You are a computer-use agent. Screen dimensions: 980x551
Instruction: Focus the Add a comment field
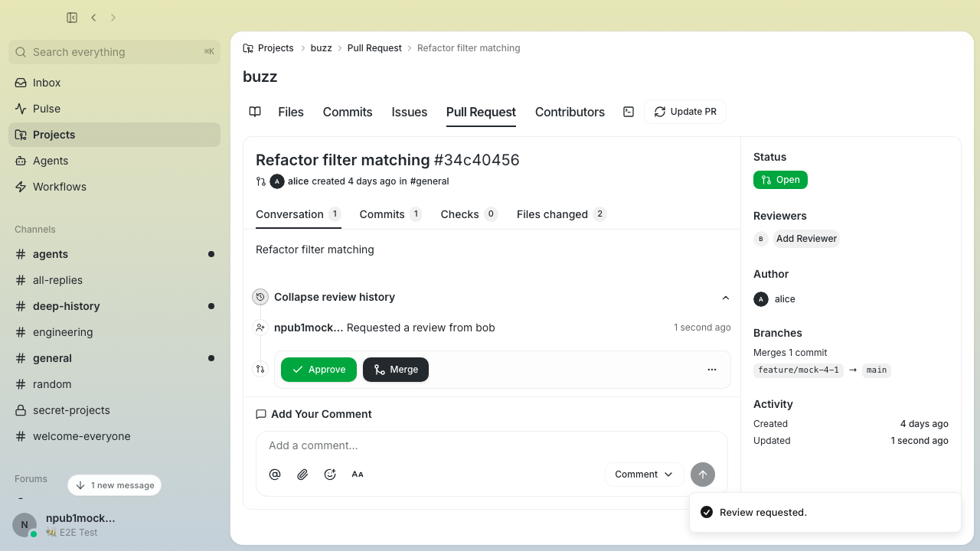point(492,445)
